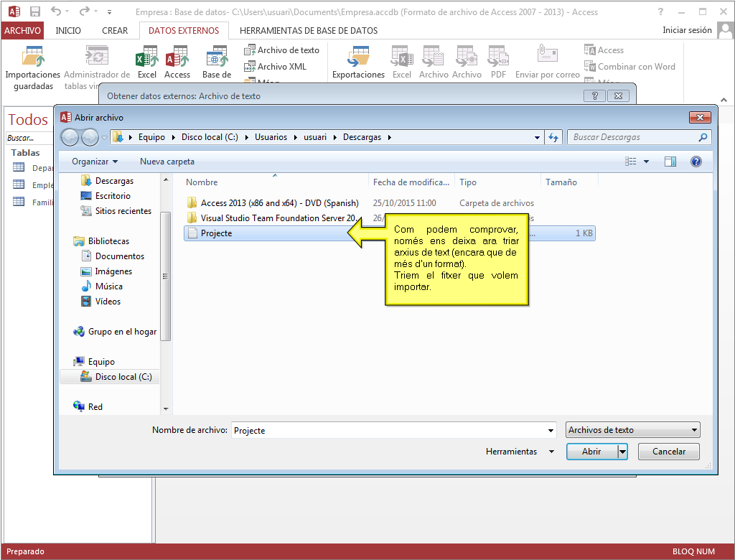Click the Abrir button
This screenshot has height=560, width=735.
(x=591, y=451)
